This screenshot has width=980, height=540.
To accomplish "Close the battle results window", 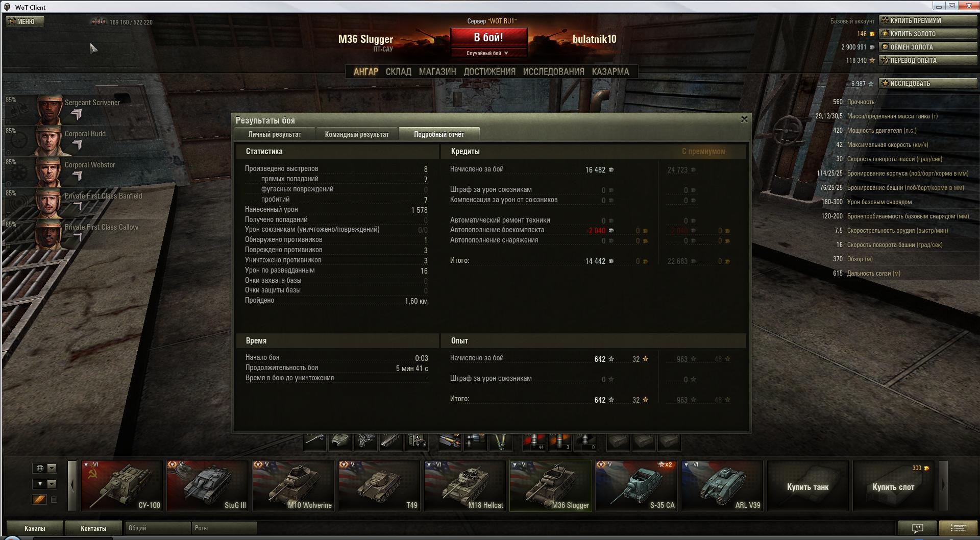I will pyautogui.click(x=744, y=119).
